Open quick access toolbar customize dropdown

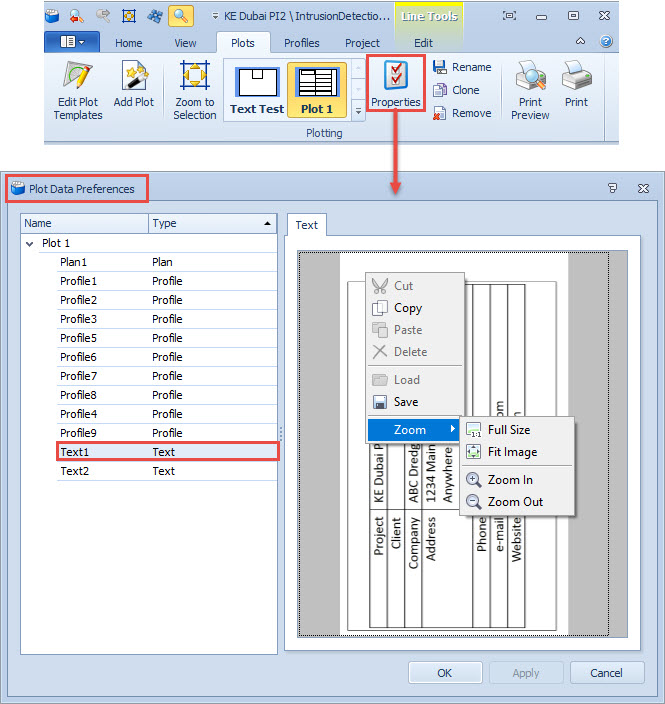pyautogui.click(x=215, y=16)
